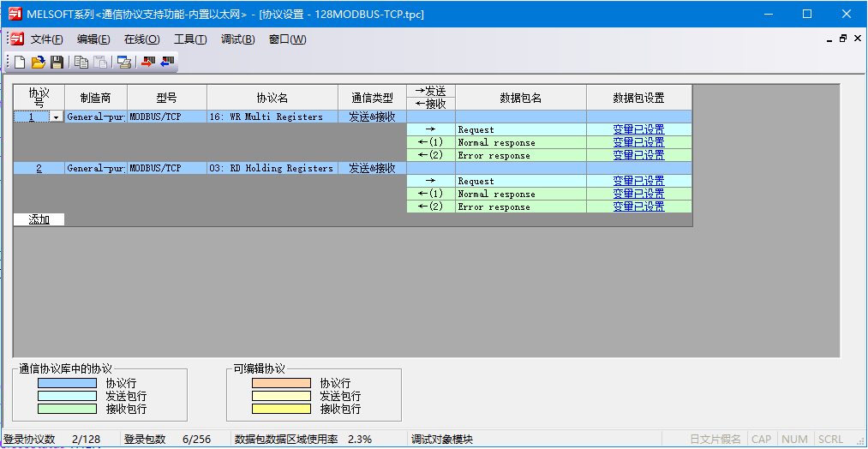Screen dimensions: 868x449
Task: Open the 调试(B) menu
Action: coord(237,39)
